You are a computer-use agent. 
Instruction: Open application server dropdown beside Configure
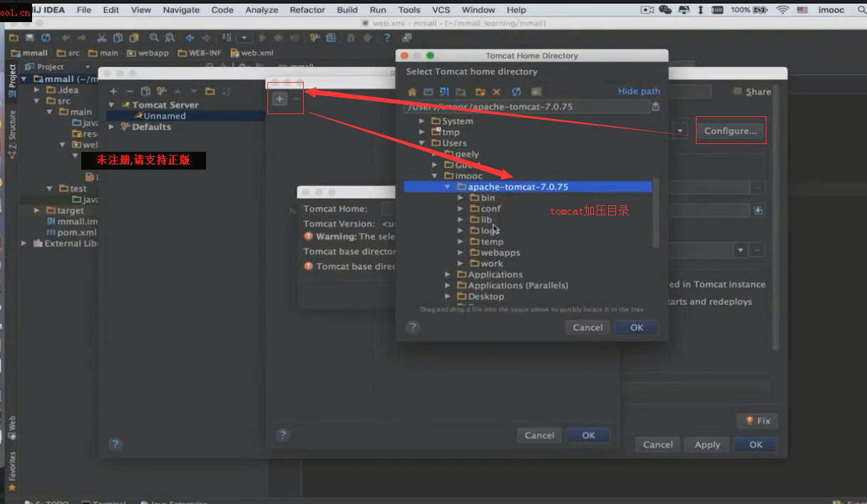(x=680, y=131)
